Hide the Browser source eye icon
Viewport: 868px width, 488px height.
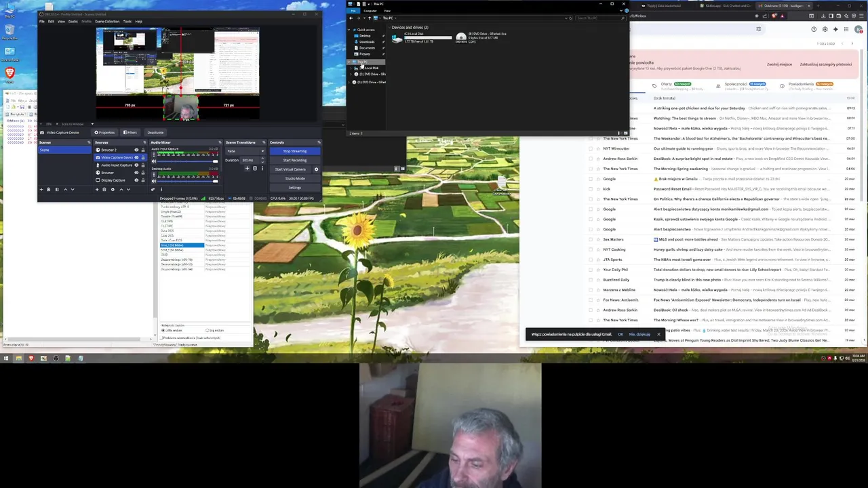tap(136, 173)
